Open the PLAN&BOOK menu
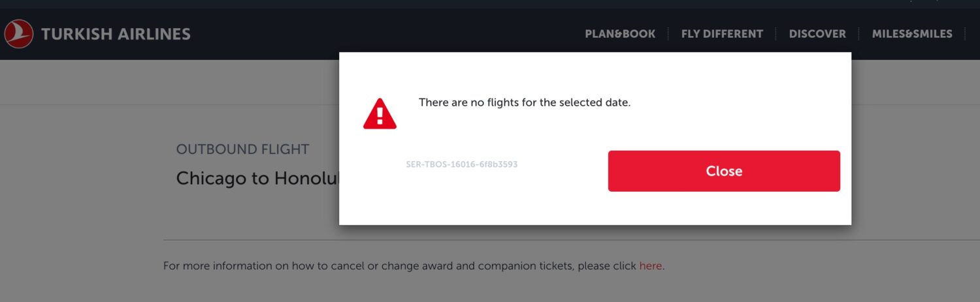This screenshot has width=980, height=302. [x=619, y=34]
